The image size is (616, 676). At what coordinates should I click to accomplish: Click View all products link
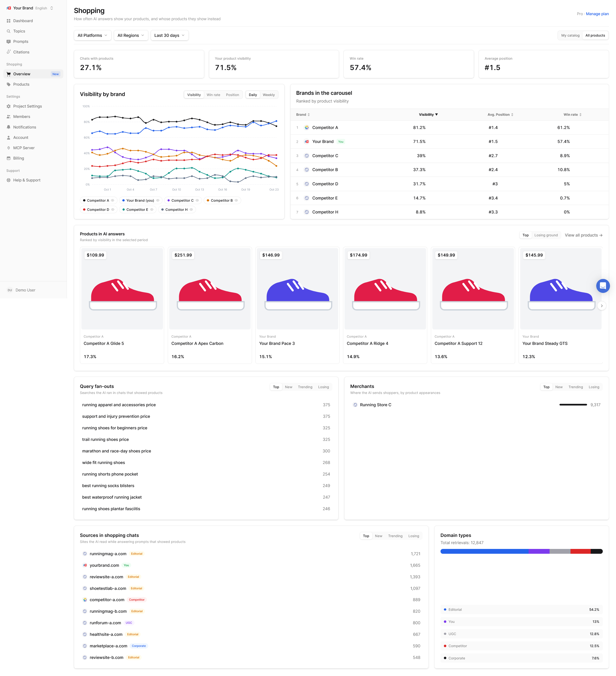[584, 235]
